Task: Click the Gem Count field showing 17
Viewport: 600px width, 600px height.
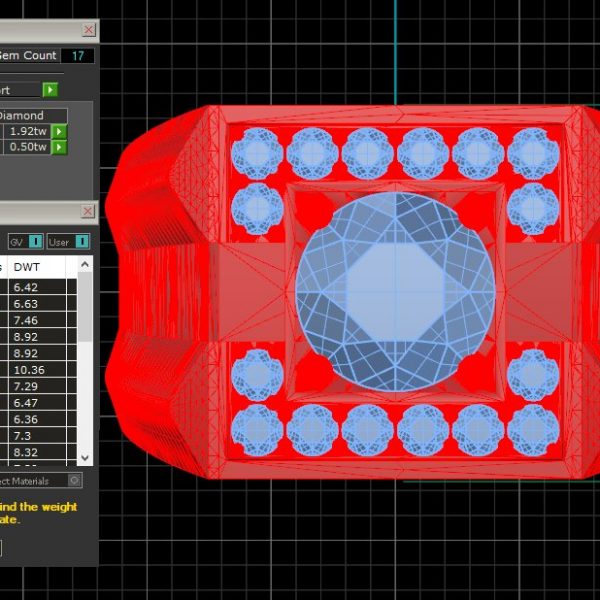Action: tap(78, 56)
